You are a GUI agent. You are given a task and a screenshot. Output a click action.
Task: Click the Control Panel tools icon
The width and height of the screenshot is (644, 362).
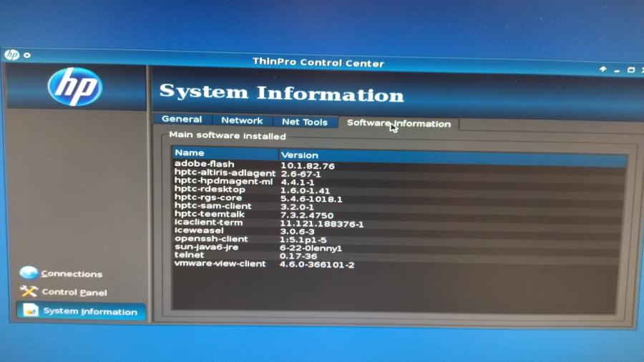pyautogui.click(x=29, y=291)
